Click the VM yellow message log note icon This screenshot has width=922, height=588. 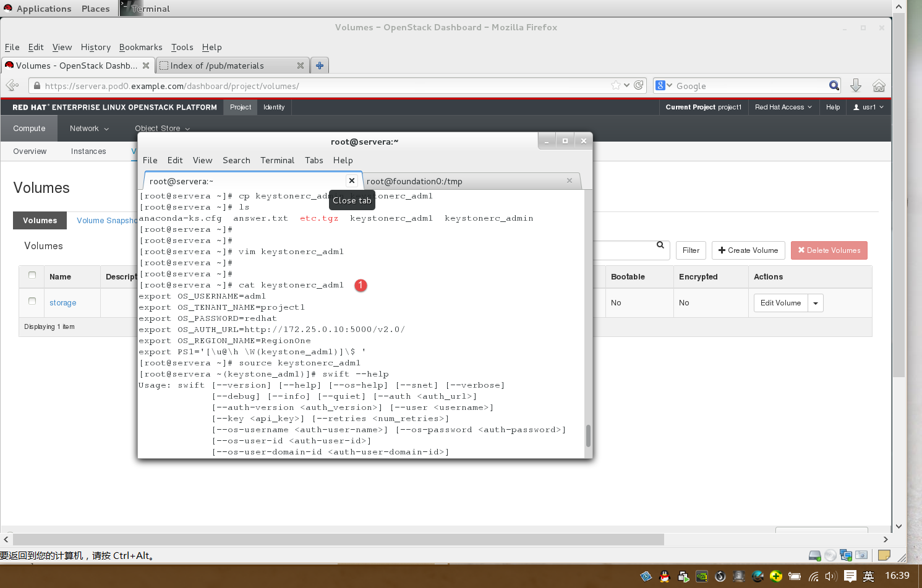pos(884,555)
